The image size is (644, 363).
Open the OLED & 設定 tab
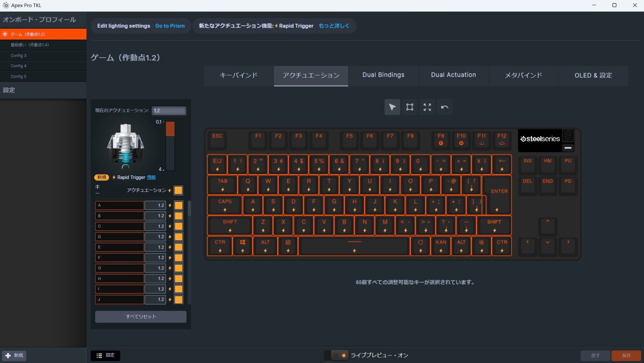[593, 76]
